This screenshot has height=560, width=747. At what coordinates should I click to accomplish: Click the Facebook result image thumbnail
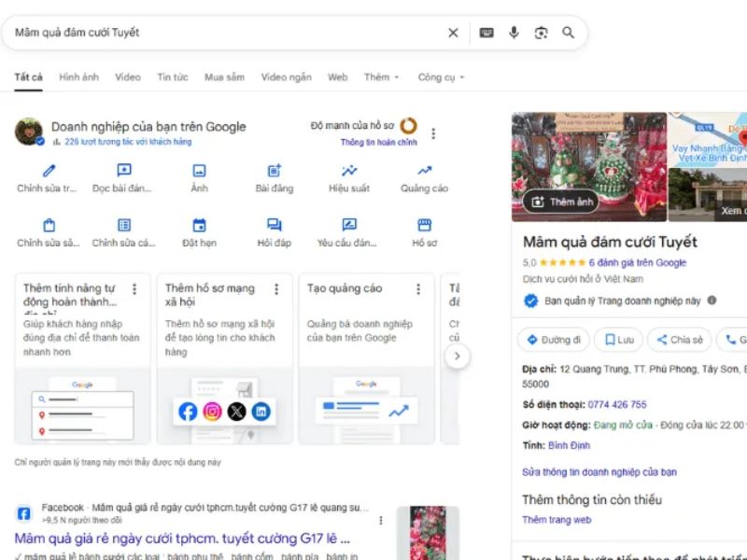point(428,533)
